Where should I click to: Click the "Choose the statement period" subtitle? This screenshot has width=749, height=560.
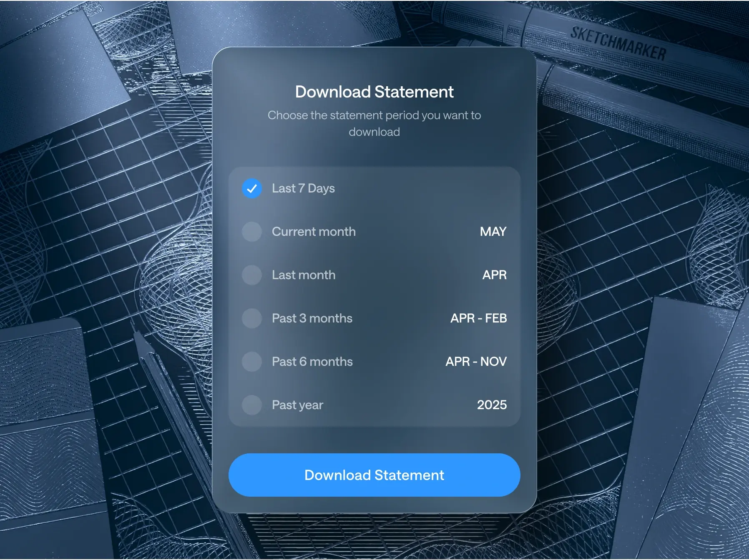coord(374,123)
